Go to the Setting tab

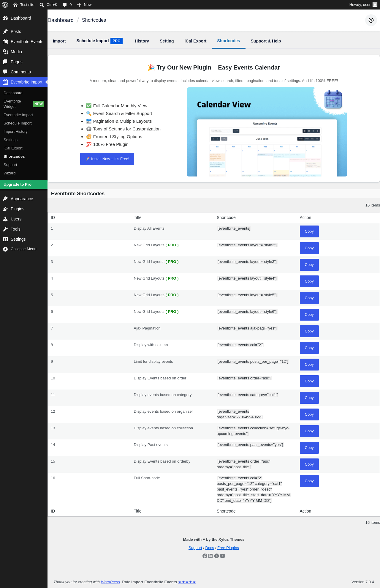click(167, 41)
